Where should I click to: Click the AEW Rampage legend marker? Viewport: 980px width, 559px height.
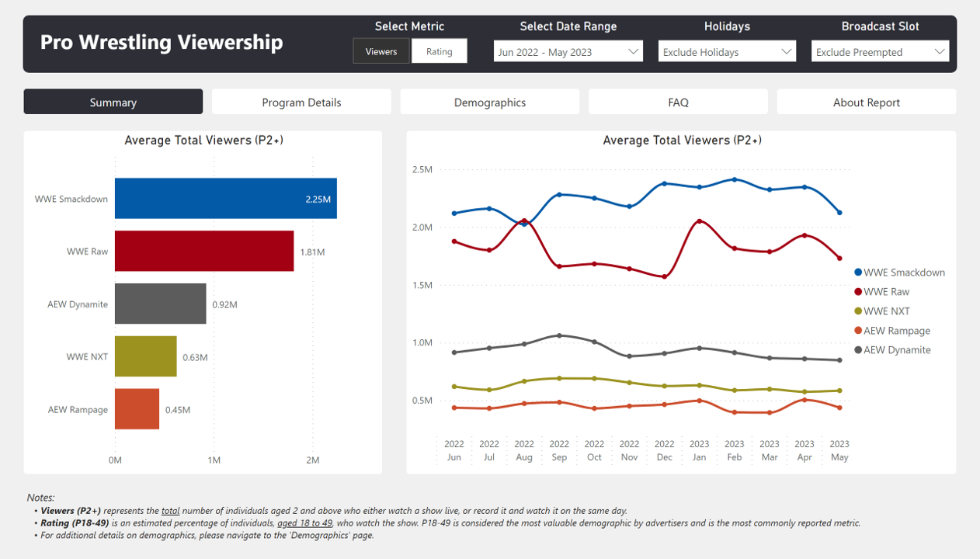pyautogui.click(x=858, y=331)
